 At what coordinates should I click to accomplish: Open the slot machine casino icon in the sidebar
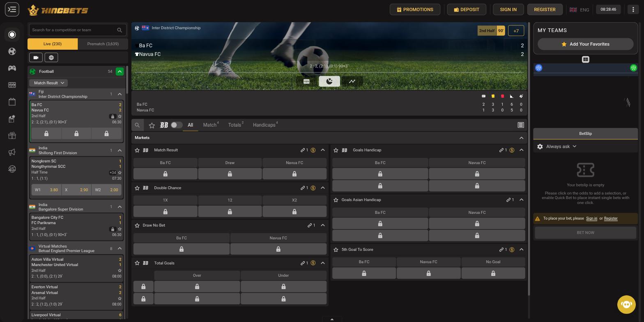(12, 85)
